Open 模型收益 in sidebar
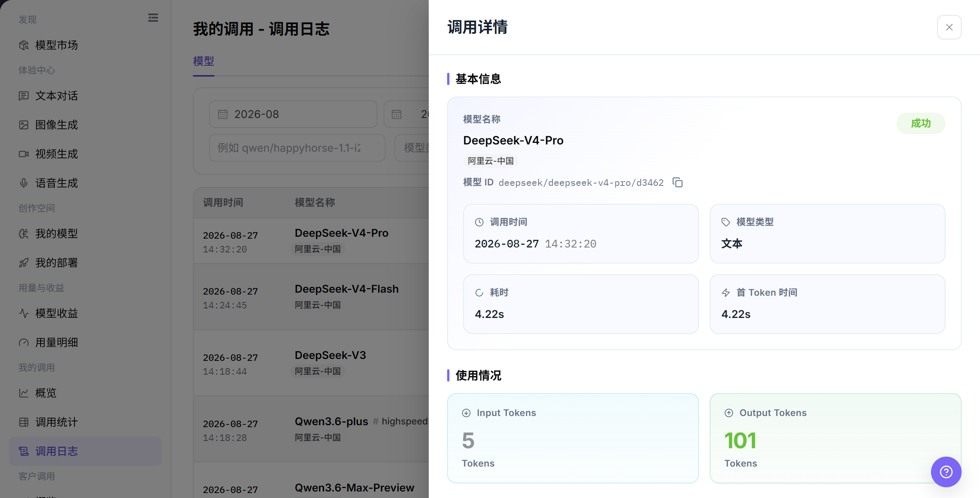The height and width of the screenshot is (498, 980). coord(85,313)
